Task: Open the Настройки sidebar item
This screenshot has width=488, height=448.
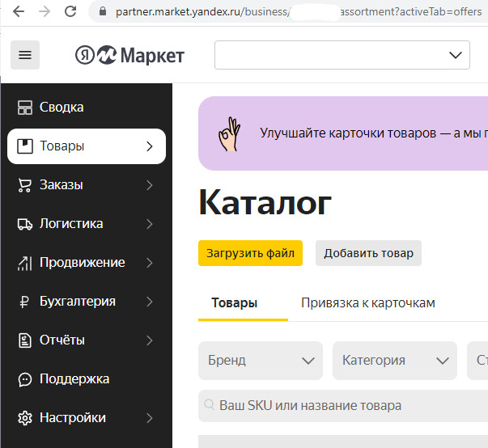Action: pyautogui.click(x=87, y=418)
